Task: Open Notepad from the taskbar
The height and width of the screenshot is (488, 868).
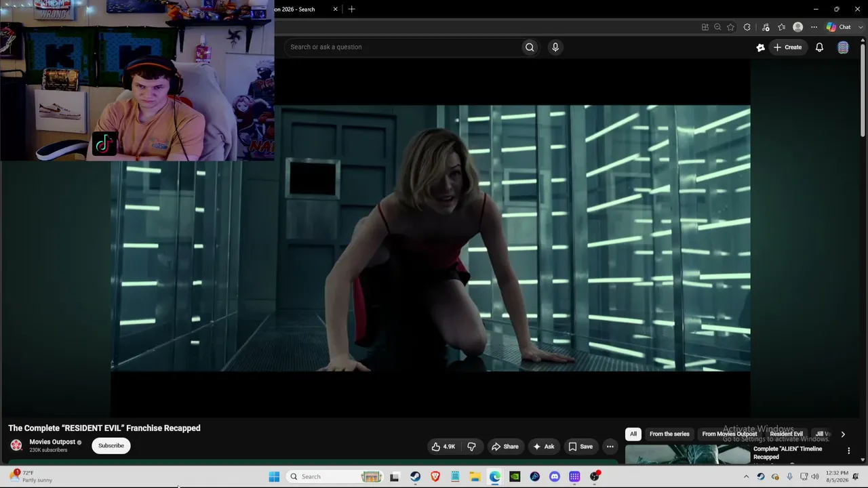Action: click(x=455, y=476)
